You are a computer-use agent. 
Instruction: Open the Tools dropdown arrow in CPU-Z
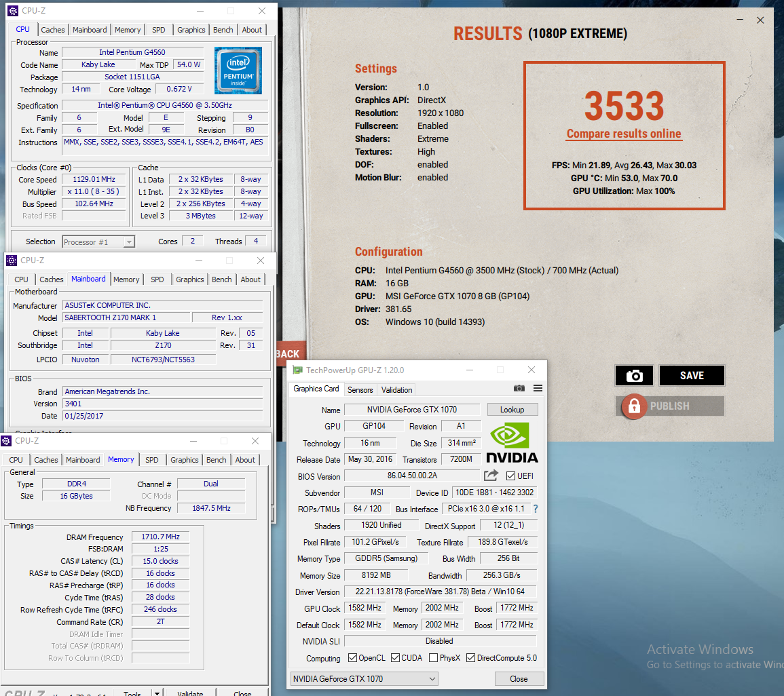pyautogui.click(x=157, y=693)
